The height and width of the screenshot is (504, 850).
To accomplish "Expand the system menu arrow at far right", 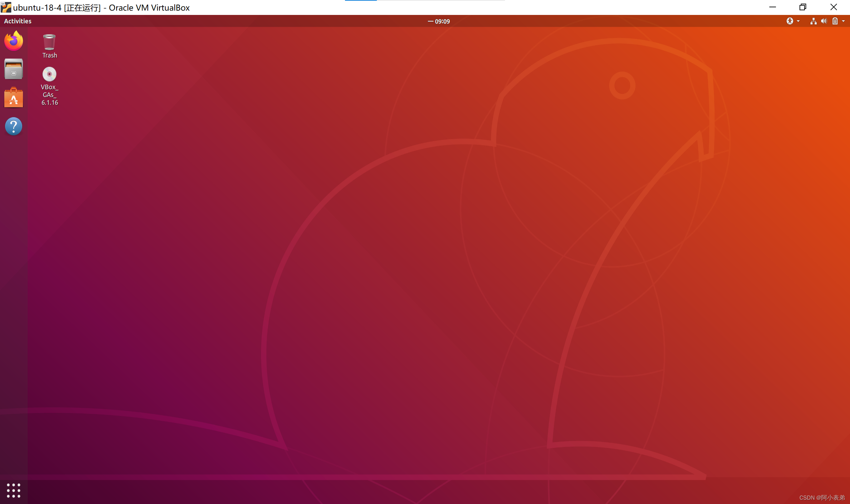I will click(844, 21).
